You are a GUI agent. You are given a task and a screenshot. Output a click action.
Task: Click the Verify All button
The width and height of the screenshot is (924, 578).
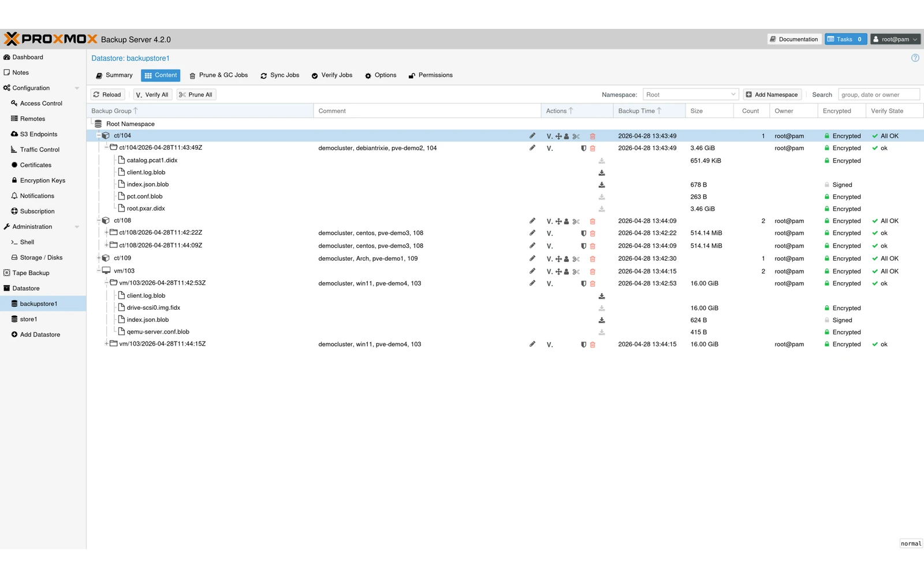tap(152, 94)
